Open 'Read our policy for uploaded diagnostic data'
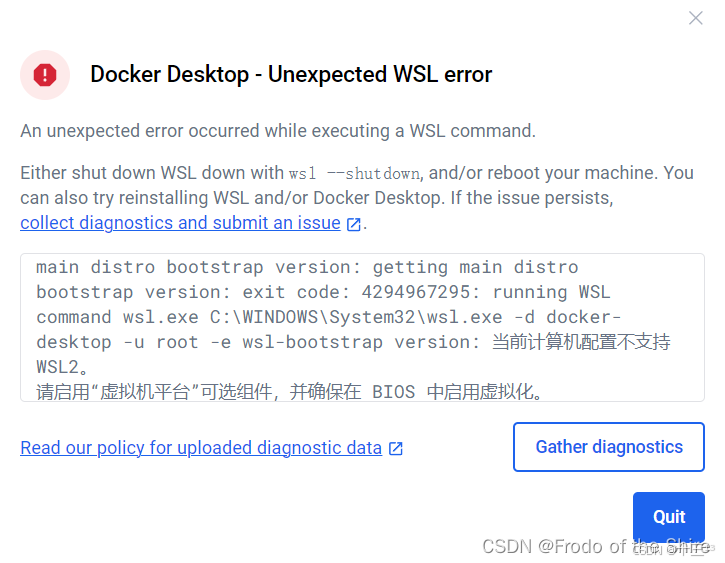Image resolution: width=725 pixels, height=563 pixels. tap(201, 447)
